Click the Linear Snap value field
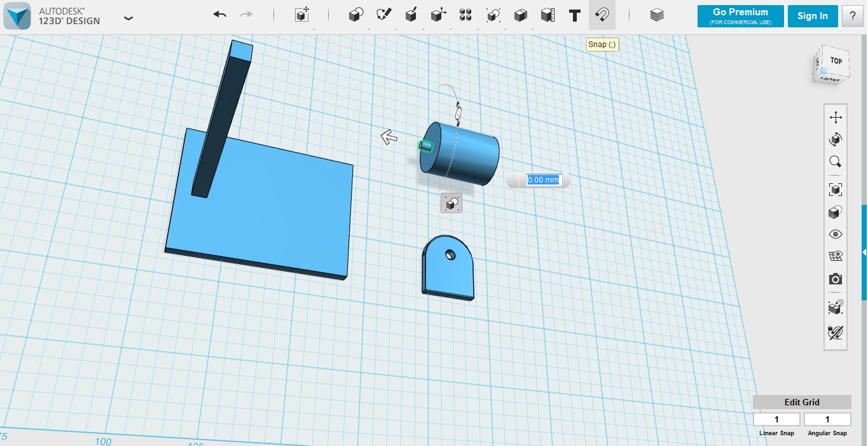868x446 pixels. click(x=776, y=419)
